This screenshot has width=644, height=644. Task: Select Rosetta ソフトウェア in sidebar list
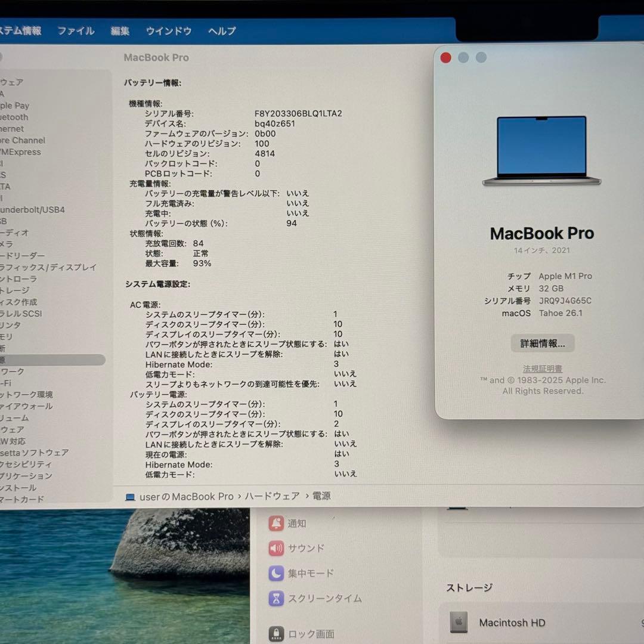(35, 453)
